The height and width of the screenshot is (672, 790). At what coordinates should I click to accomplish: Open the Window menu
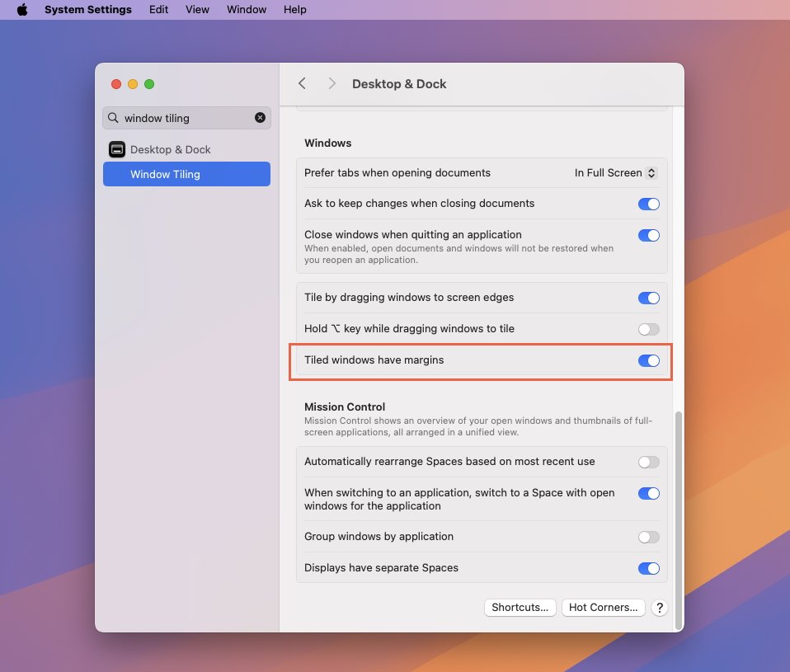[247, 10]
